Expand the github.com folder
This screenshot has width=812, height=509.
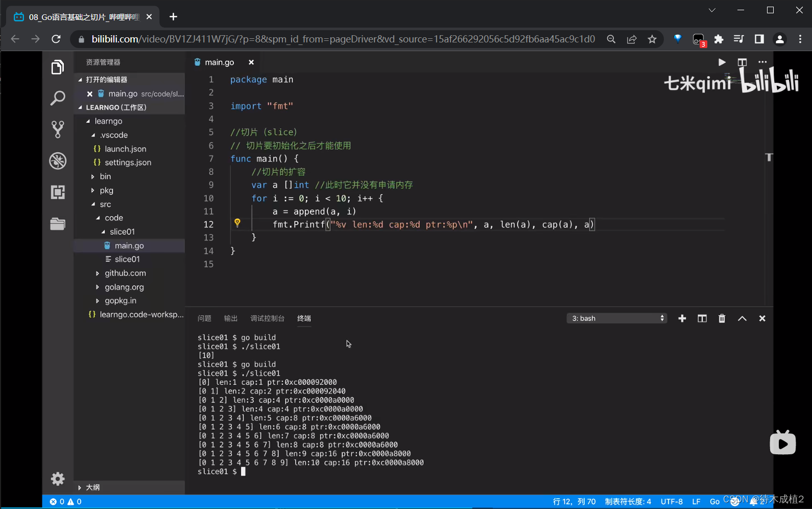[x=98, y=273]
